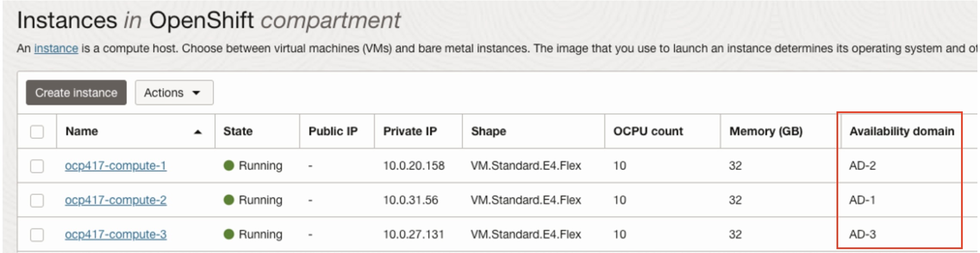Click the Create instance button
Viewport: 980px width, 253px height.
point(76,92)
